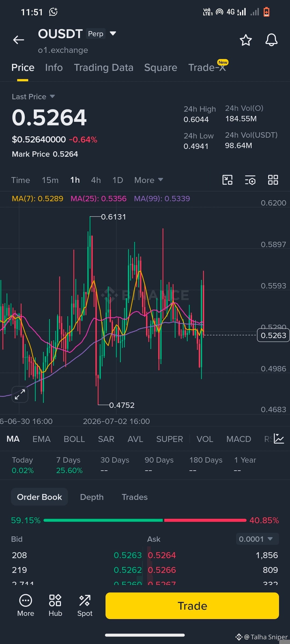Viewport: 290px width, 644px height.
Task: Open the indicator chart icon beside MACD
Action: [279, 439]
